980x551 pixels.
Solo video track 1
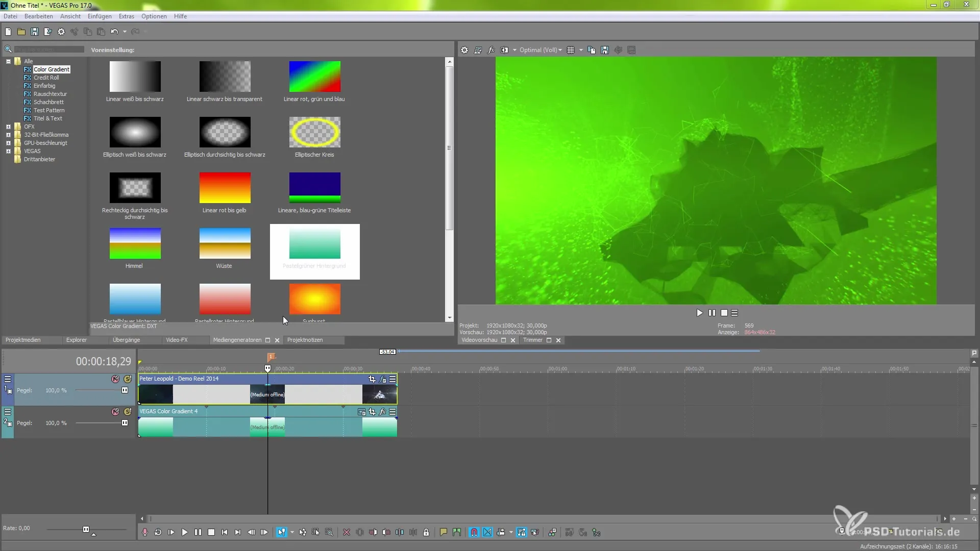pos(128,379)
